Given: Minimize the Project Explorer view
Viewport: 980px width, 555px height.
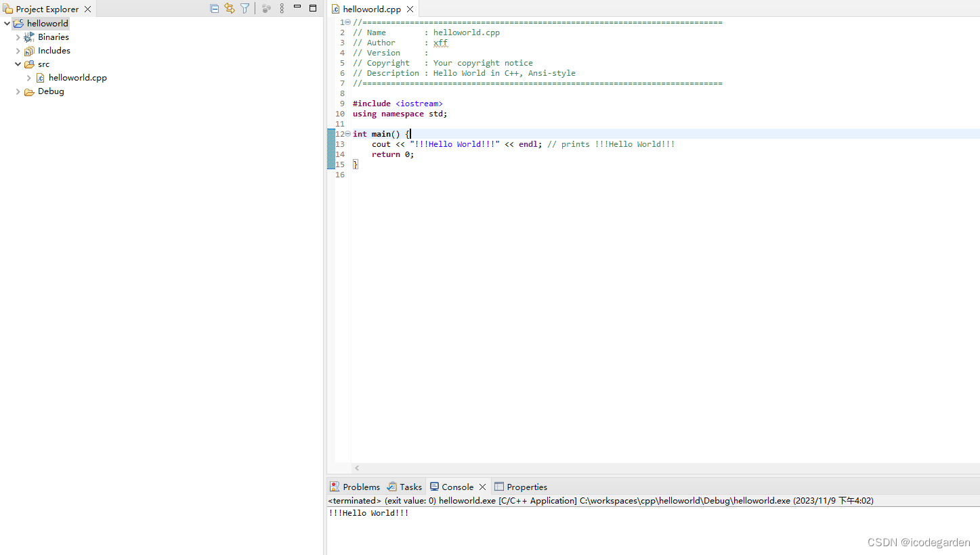Looking at the screenshot, I should tap(297, 7).
